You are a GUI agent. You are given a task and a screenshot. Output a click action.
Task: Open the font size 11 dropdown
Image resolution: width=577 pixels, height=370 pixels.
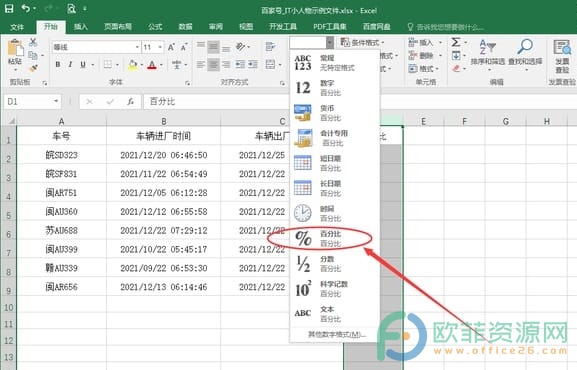point(160,47)
